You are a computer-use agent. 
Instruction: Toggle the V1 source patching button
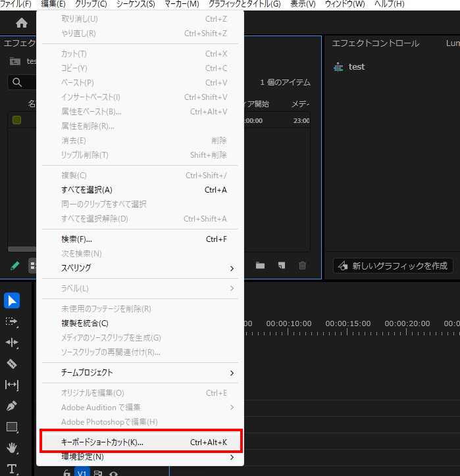[x=82, y=472]
